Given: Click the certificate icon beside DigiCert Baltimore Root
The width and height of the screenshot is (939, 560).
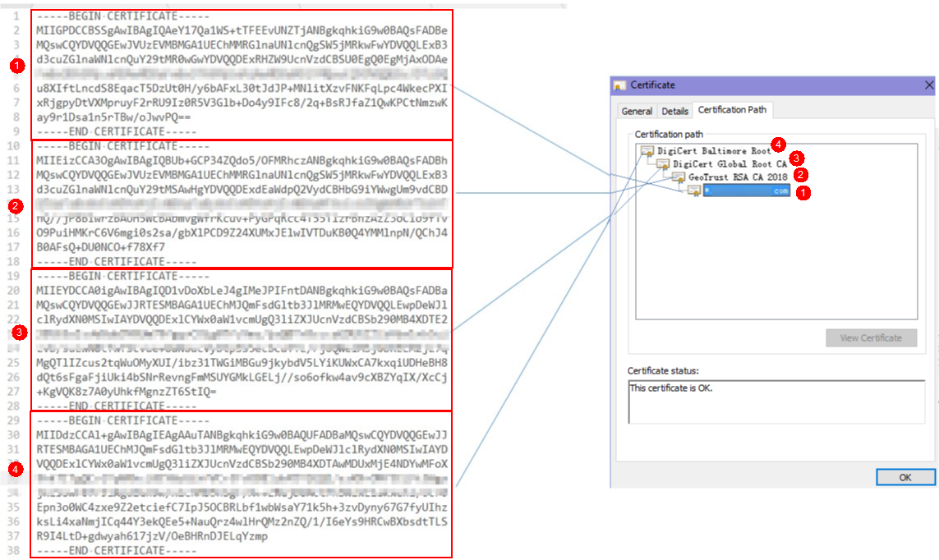Looking at the screenshot, I should click(647, 151).
